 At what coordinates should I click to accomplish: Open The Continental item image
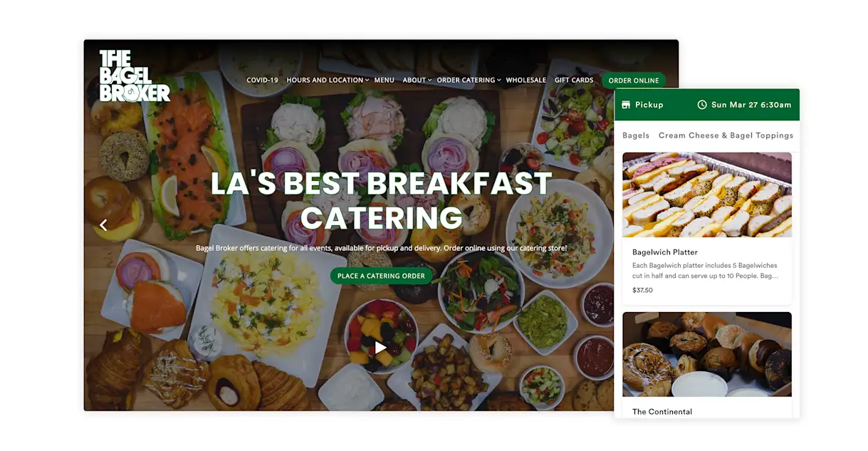[x=707, y=354]
